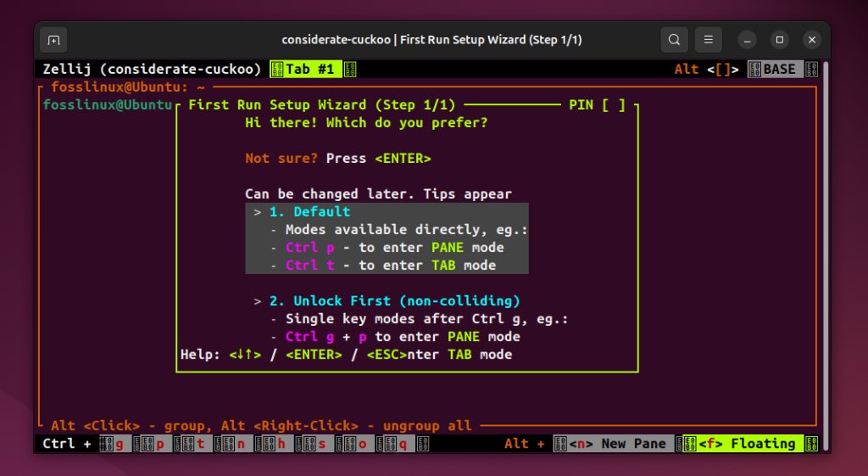Click the 'Hi there! Which do you prefer?' text
This screenshot has height=476, width=868.
[366, 122]
